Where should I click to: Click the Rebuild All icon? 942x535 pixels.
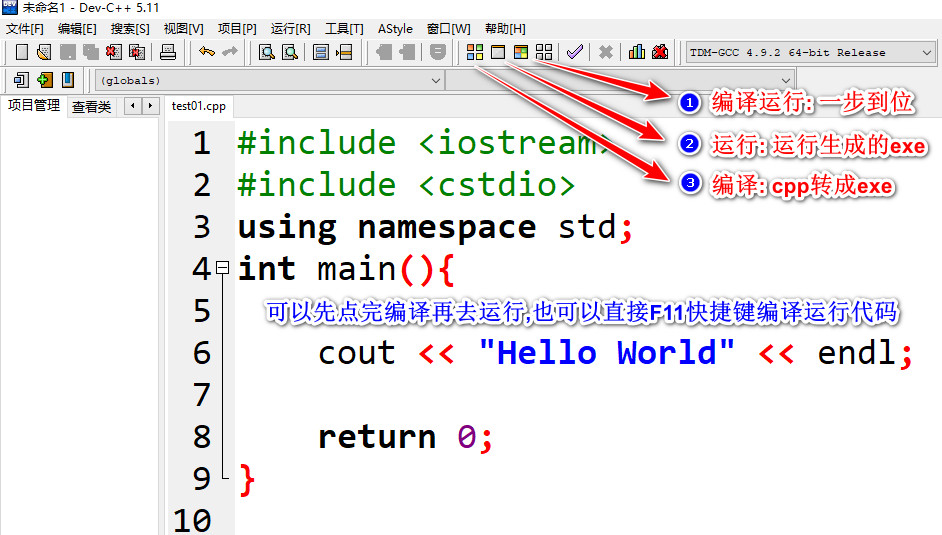click(544, 52)
